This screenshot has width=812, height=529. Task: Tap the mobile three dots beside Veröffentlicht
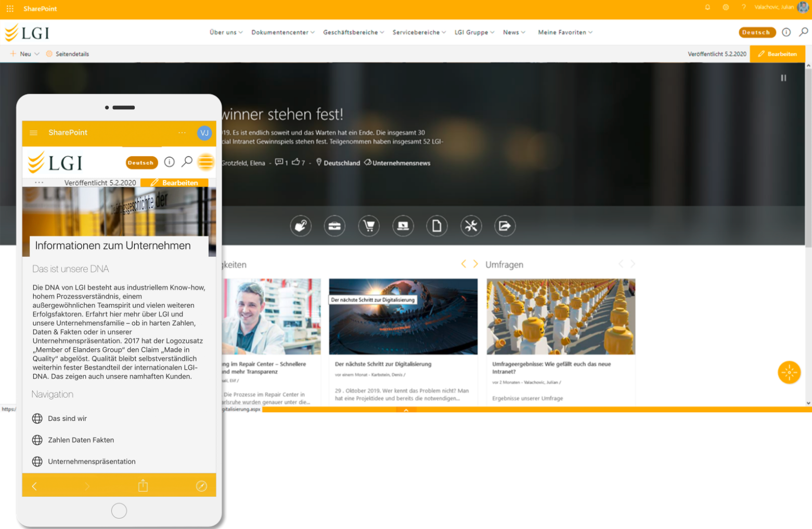point(39,183)
